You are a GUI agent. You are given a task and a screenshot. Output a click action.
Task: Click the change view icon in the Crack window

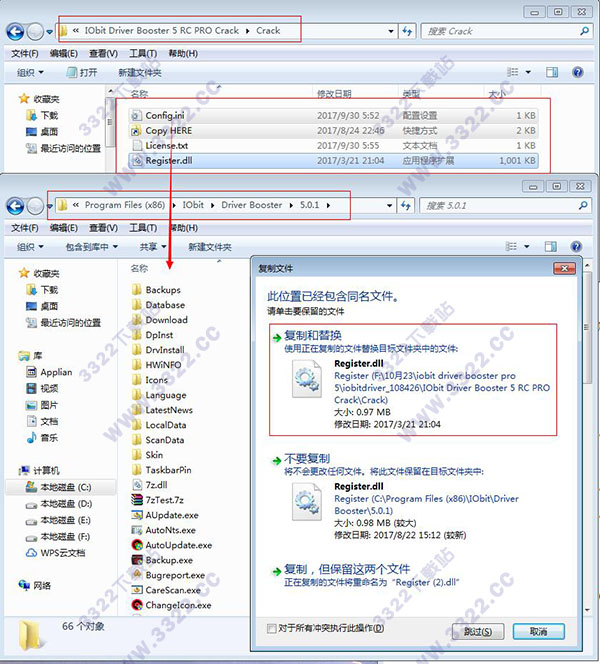[x=513, y=72]
